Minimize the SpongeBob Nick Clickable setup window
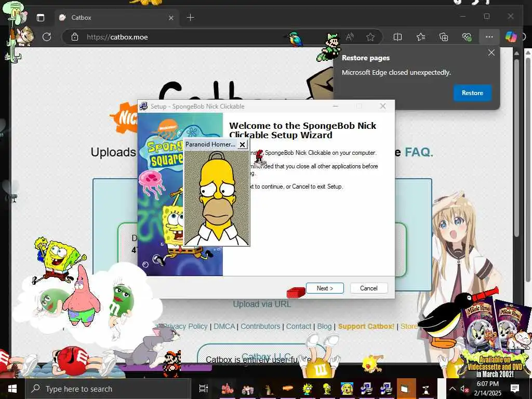Viewport: 532px width, 399px height. (x=336, y=106)
